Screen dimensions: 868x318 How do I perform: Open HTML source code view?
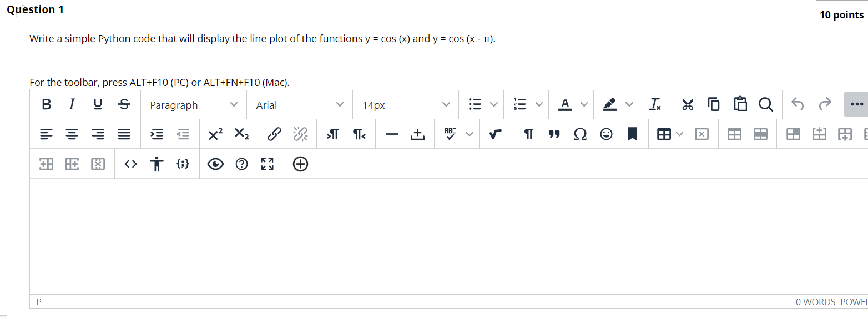[130, 164]
